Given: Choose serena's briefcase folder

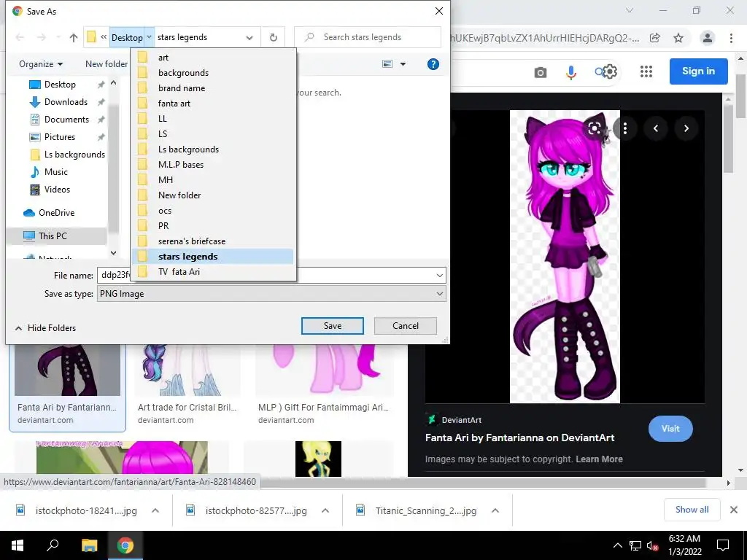Looking at the screenshot, I should pos(213,241).
